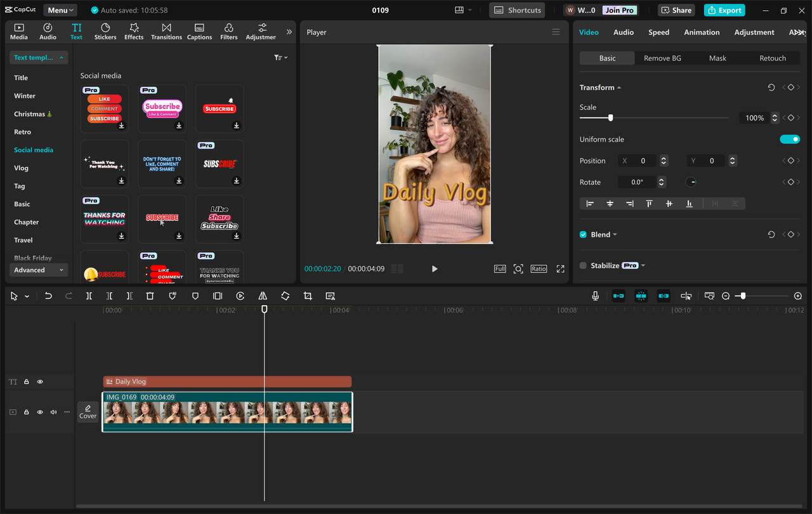The image size is (812, 514).
Task: Select the Crop tool in the timeline toolbar
Action: (308, 296)
